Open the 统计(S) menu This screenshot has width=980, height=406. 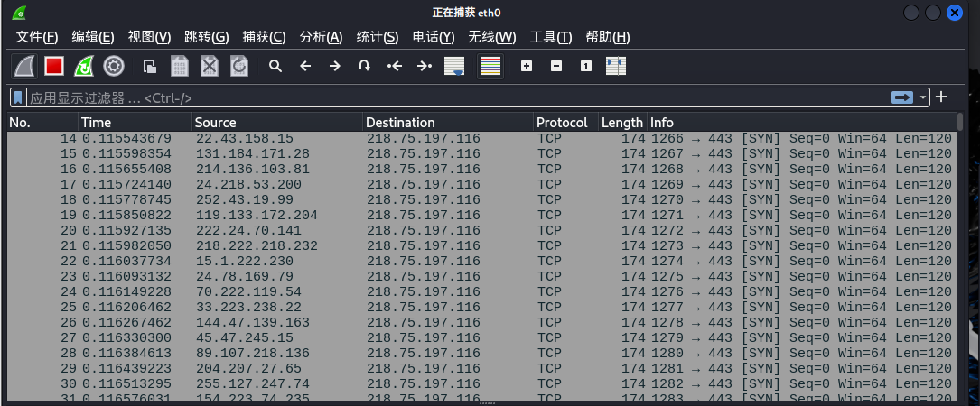click(377, 37)
